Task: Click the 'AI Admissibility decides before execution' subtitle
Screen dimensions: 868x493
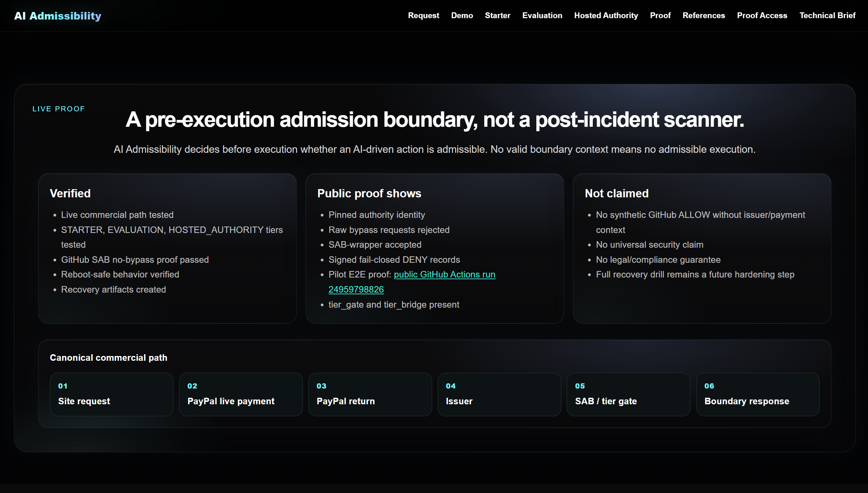Action: (435, 149)
